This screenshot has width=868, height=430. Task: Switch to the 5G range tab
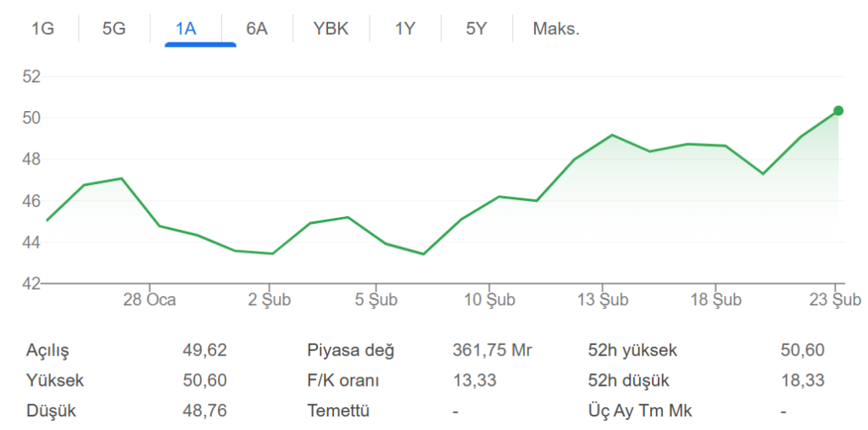click(114, 28)
